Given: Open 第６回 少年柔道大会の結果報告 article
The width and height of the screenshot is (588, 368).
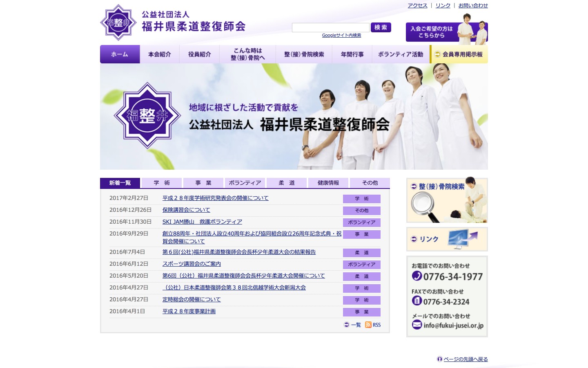Looking at the screenshot, I should [239, 252].
